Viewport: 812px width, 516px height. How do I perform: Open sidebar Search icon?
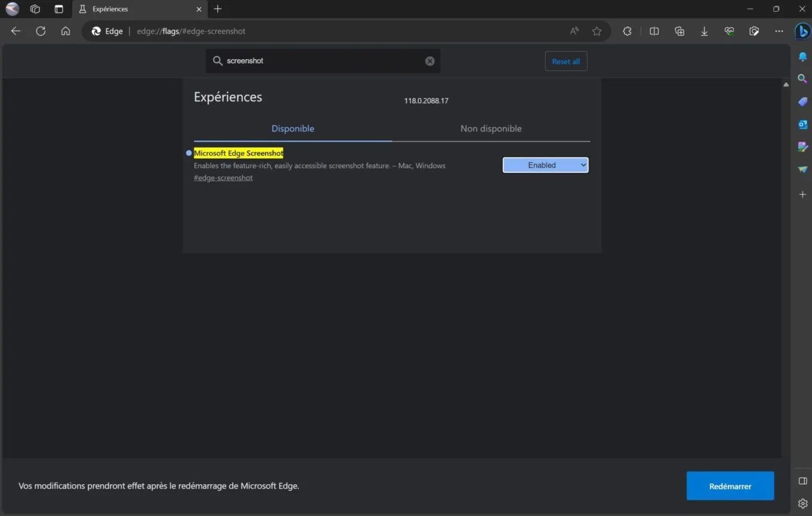click(803, 79)
